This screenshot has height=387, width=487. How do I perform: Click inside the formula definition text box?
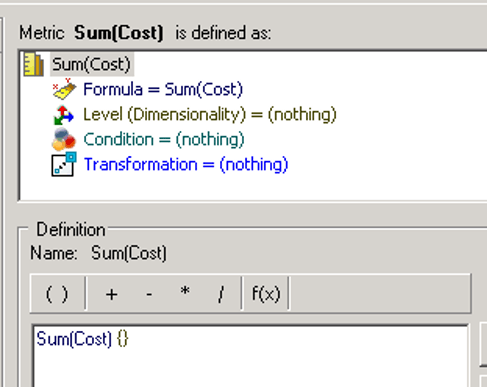[x=250, y=356]
